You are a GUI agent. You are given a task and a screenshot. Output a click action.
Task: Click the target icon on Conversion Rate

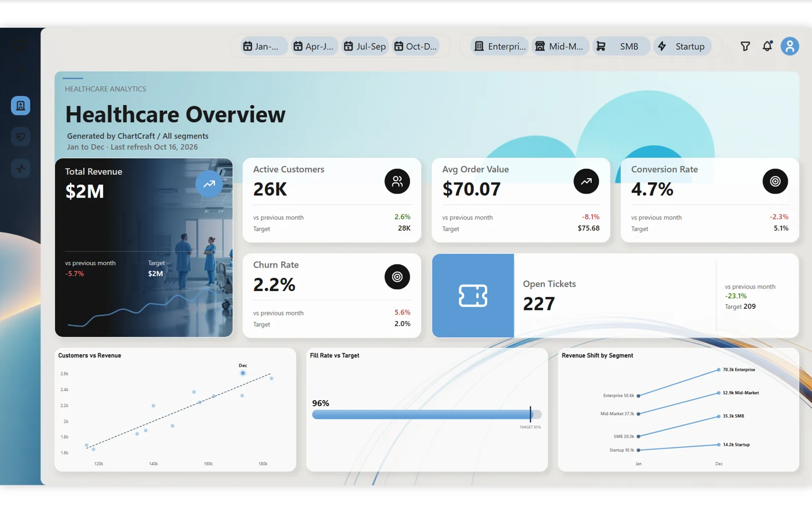coord(775,181)
